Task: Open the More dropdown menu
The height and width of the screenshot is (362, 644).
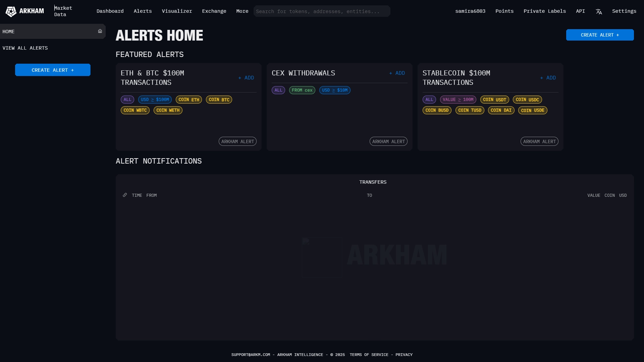Action: 243,11
